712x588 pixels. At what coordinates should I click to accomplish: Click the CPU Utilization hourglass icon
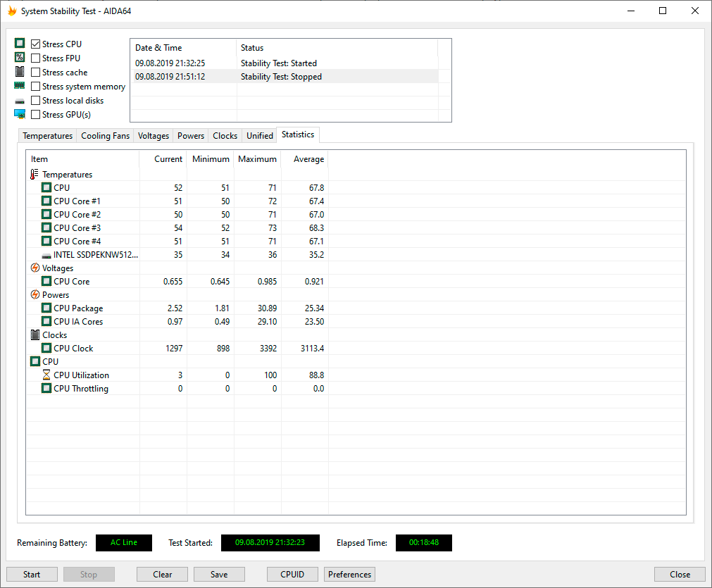click(x=46, y=375)
